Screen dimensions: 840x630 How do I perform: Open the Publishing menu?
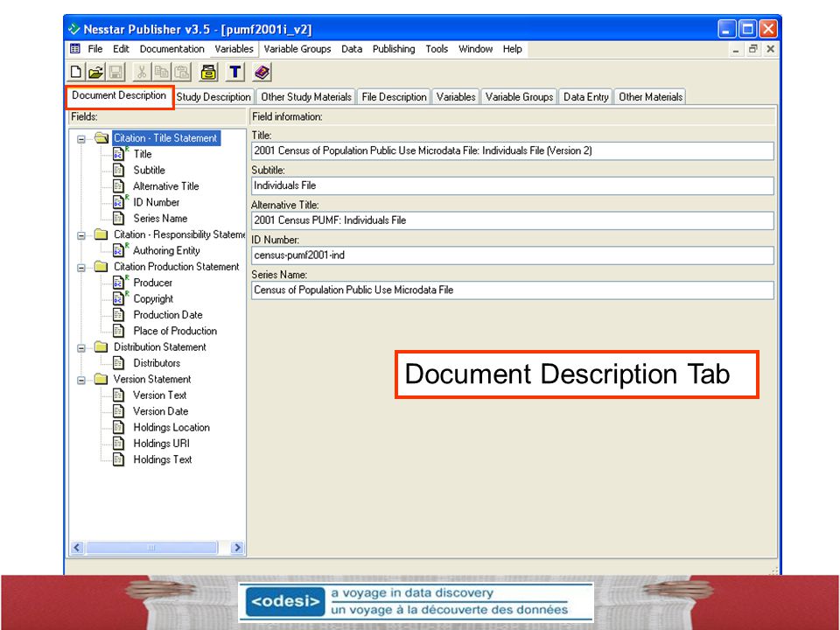coord(394,49)
